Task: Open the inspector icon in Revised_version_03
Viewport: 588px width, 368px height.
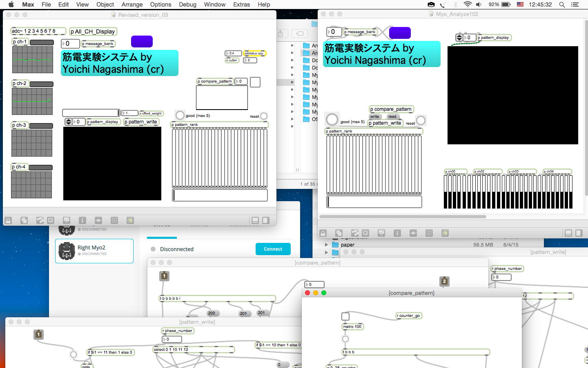Action: coord(82,220)
